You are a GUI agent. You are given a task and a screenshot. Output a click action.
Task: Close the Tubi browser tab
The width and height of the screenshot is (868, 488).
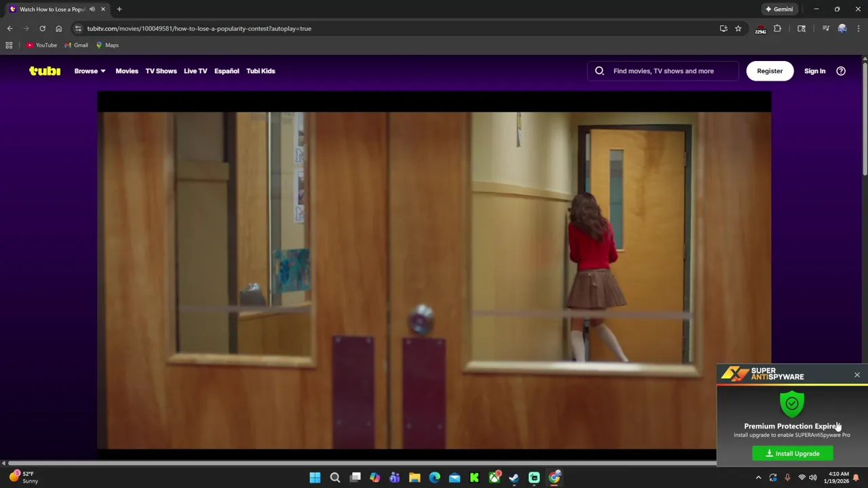[103, 9]
